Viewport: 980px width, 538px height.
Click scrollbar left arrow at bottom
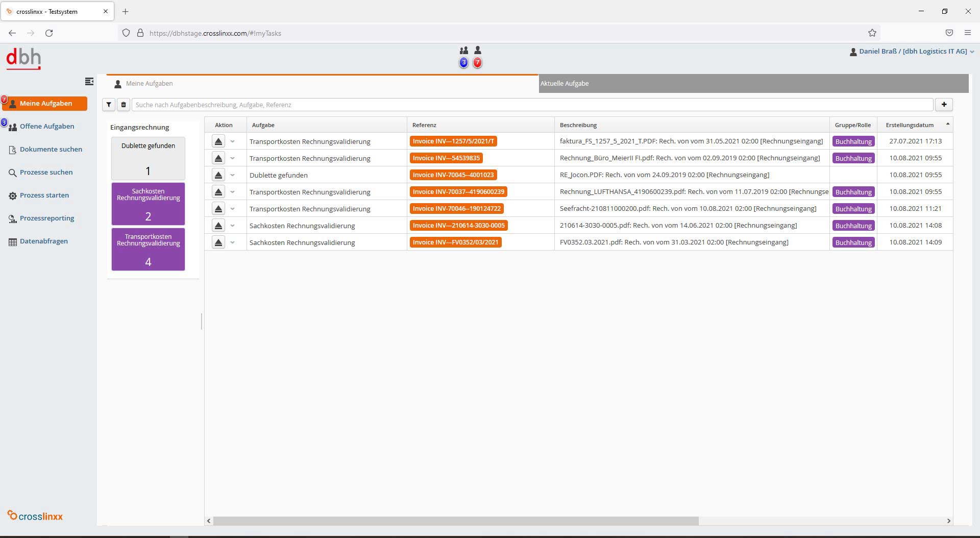coord(209,521)
